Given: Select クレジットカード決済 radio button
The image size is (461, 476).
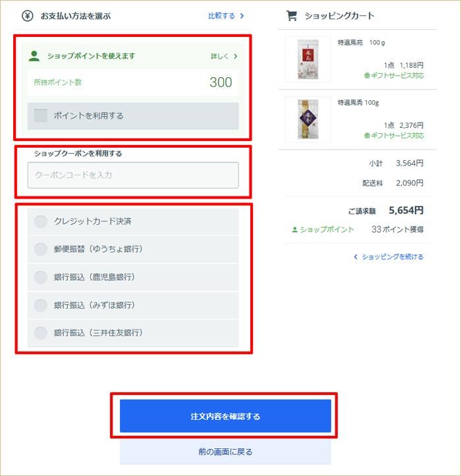Looking at the screenshot, I should click(41, 222).
